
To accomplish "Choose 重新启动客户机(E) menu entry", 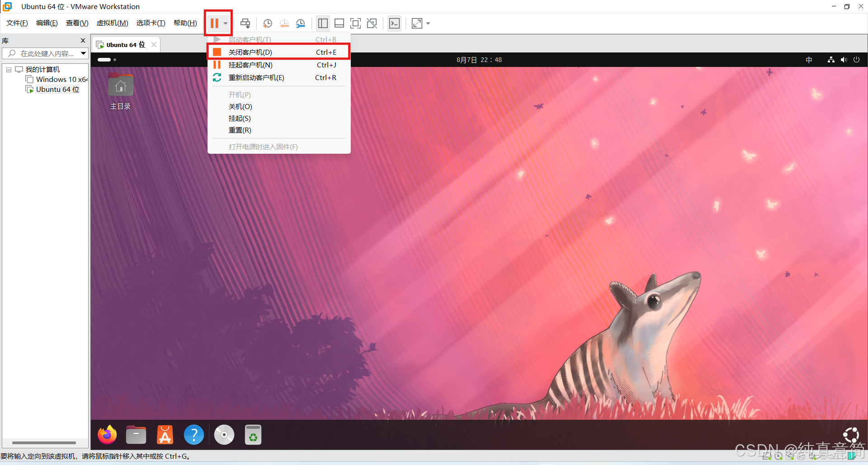I will tap(278, 77).
